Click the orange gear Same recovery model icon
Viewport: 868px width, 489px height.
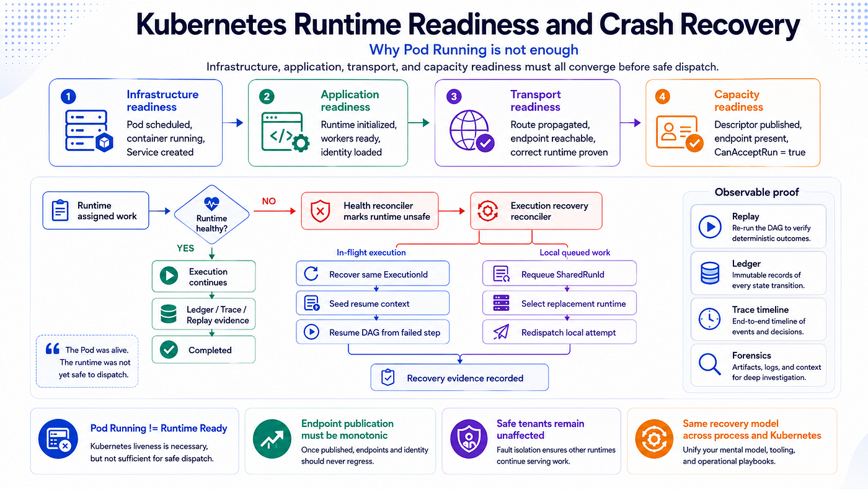pyautogui.click(x=653, y=439)
